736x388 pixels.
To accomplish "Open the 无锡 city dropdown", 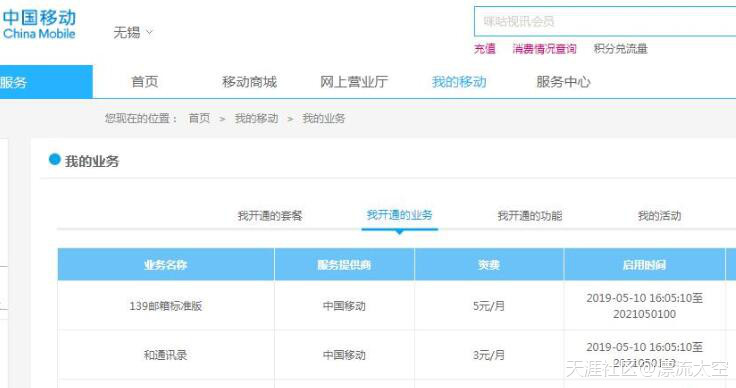I will pos(133,32).
